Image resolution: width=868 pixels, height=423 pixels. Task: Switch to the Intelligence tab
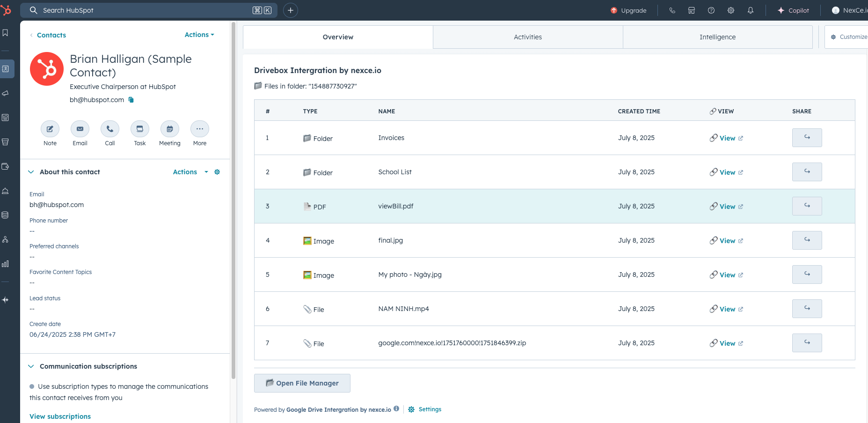[x=717, y=37]
